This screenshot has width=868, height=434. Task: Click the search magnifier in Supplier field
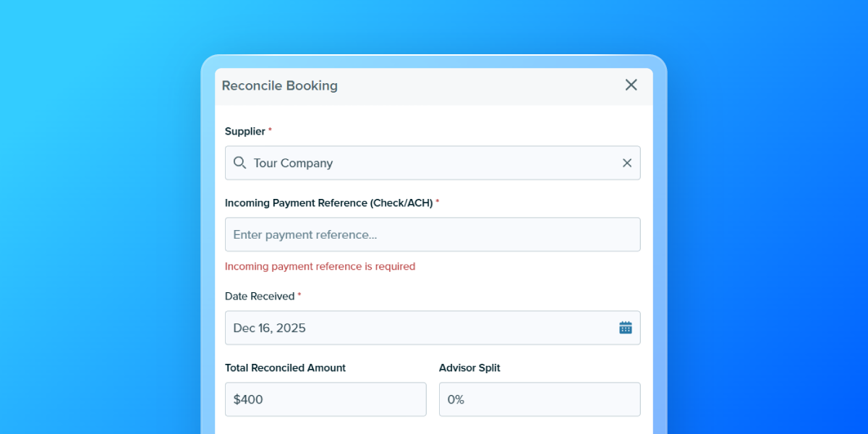[240, 163]
